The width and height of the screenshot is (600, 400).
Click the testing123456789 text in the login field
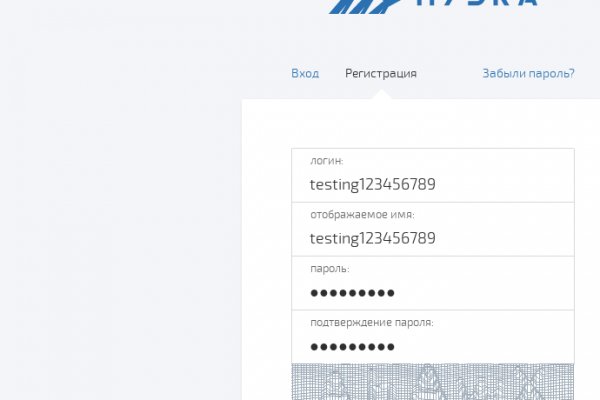point(372,184)
